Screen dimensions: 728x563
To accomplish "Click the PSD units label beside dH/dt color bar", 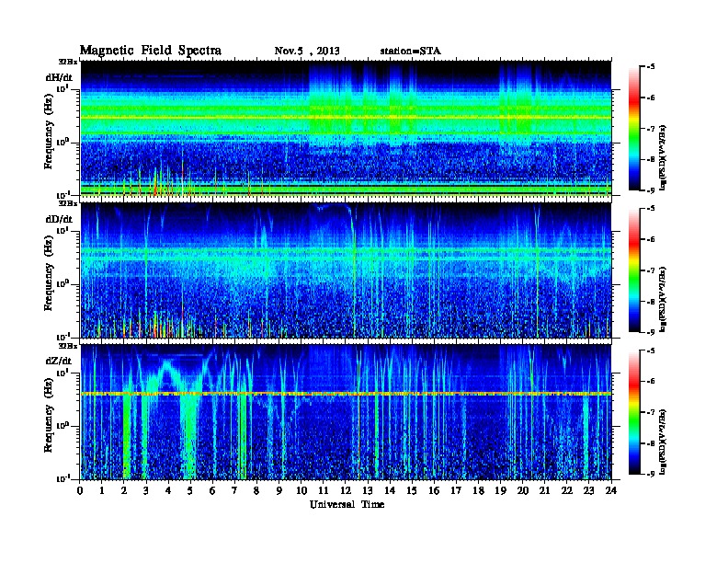I will [x=664, y=157].
